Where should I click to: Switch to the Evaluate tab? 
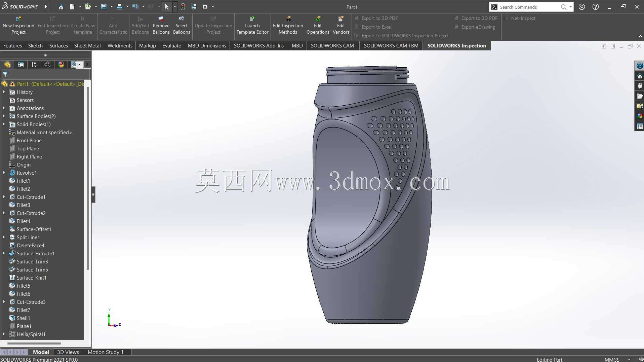click(172, 46)
